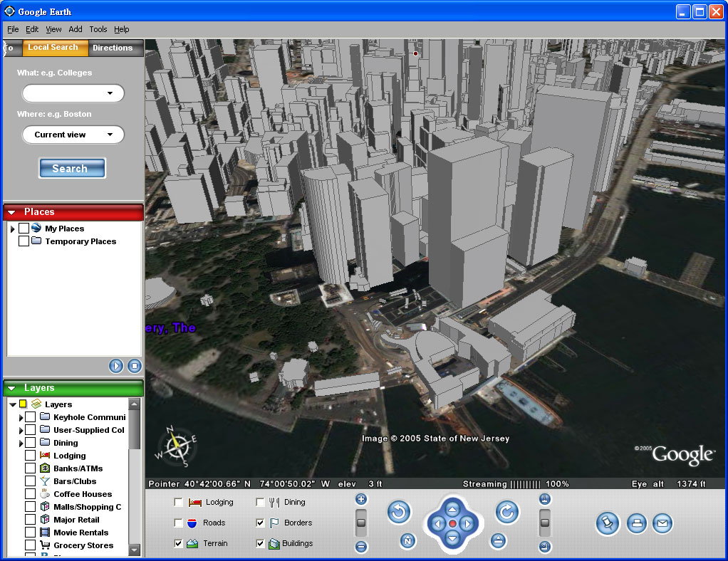Click Layers list scrollbar up arrow
Viewport: 728px width, 561px height.
tap(134, 404)
